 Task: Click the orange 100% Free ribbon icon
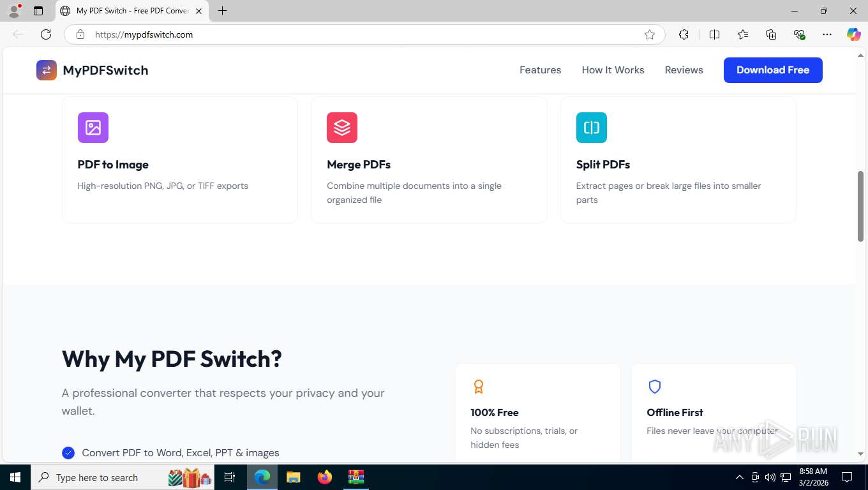(478, 387)
